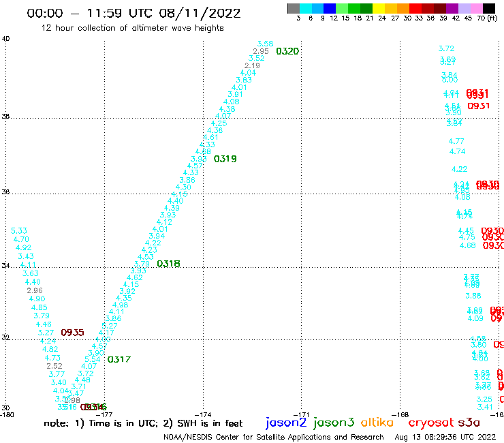Screen dimensions: 504x443
Task: Click the title '00:00 – 11:59 UTC 08/11/2022'
Action: tap(133, 13)
